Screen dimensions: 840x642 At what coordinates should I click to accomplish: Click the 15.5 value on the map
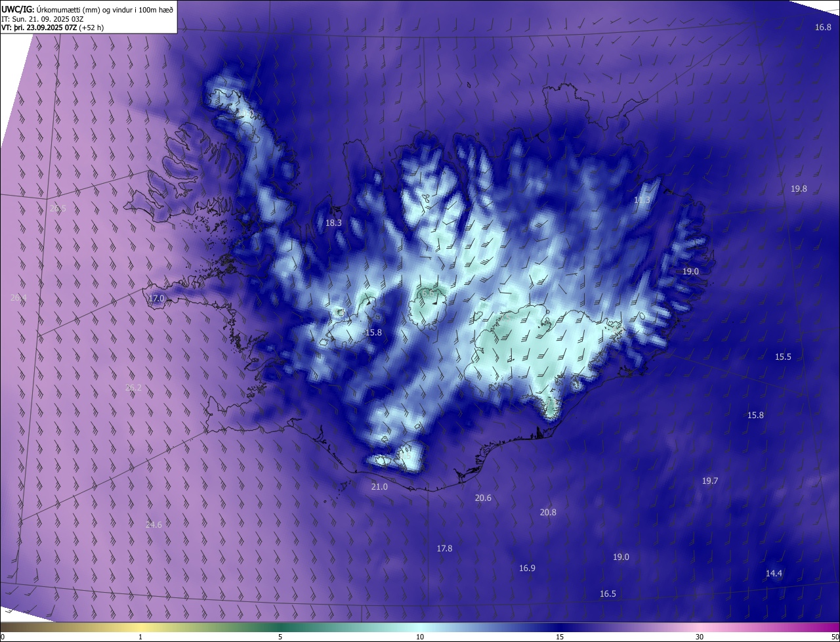[783, 356]
